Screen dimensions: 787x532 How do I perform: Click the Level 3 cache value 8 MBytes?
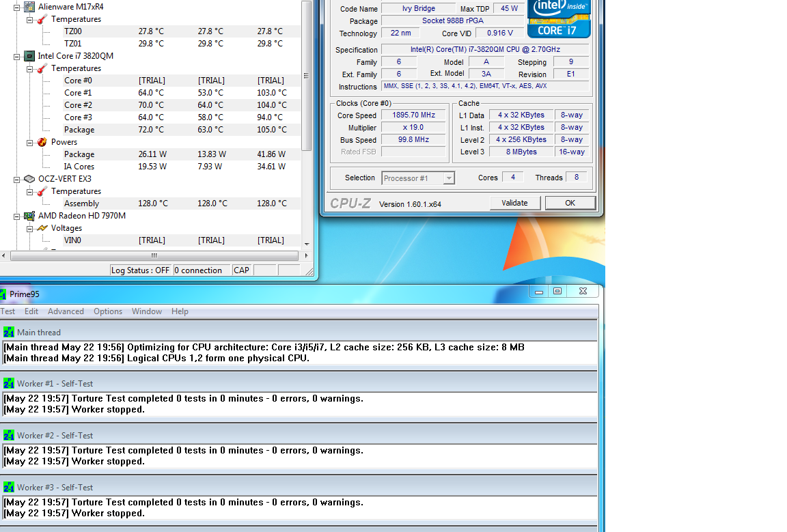(521, 152)
